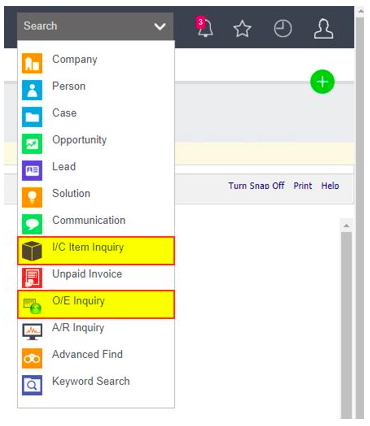Viewport: 370px width, 426px height.
Task: Open notifications bell with 3 badge
Action: coord(204,27)
